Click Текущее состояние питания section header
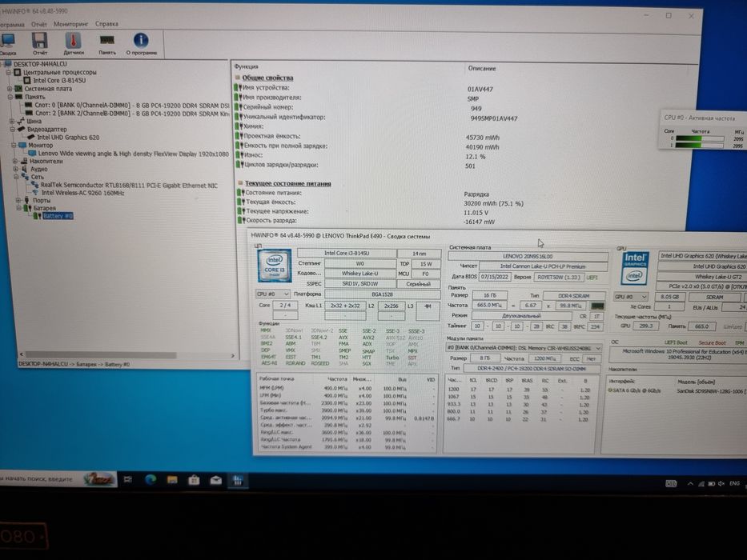 click(x=287, y=183)
